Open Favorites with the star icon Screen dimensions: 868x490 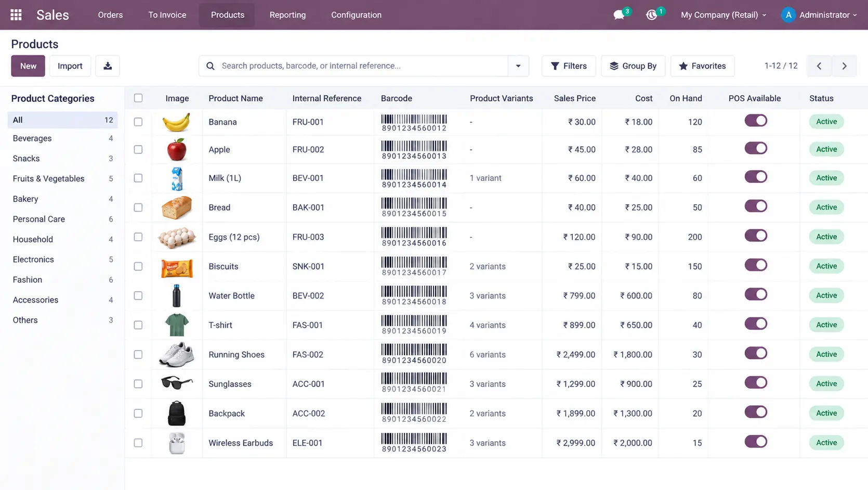click(702, 66)
